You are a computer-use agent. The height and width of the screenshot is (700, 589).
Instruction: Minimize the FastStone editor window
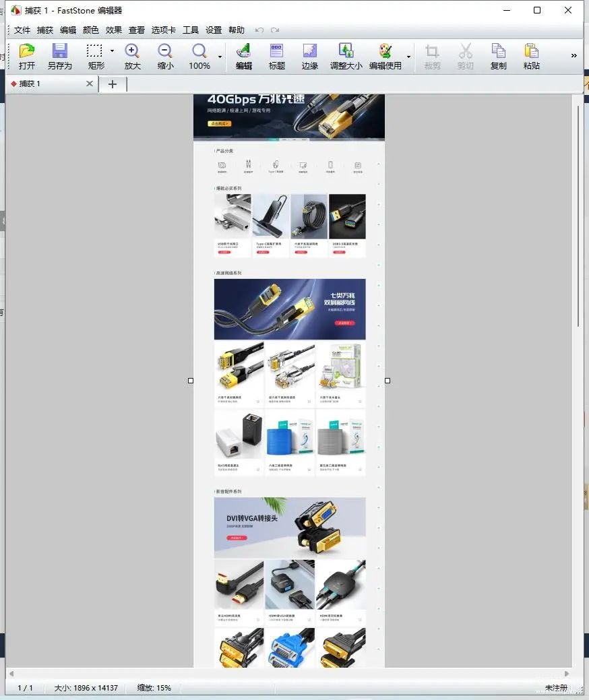point(506,10)
